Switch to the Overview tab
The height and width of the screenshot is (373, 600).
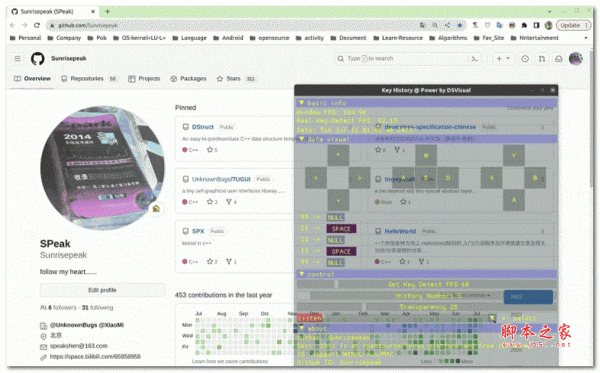[32, 78]
